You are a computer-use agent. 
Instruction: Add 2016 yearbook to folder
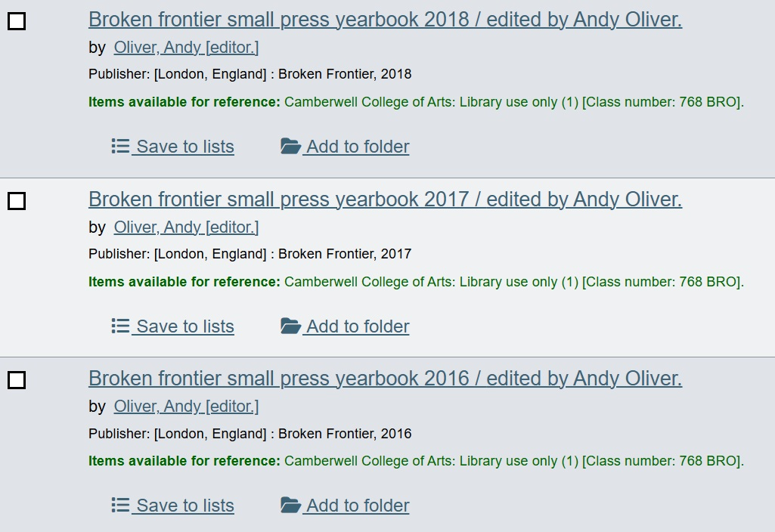point(357,506)
